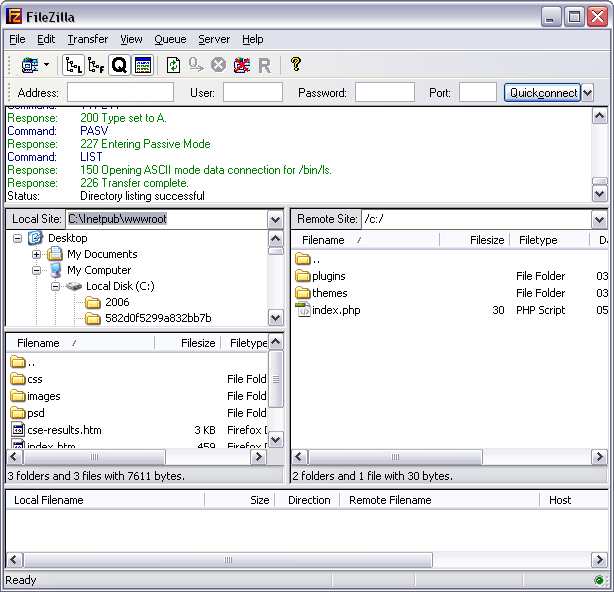Sort remote list by Filesize header
The width and height of the screenshot is (614, 592).
tap(475, 240)
